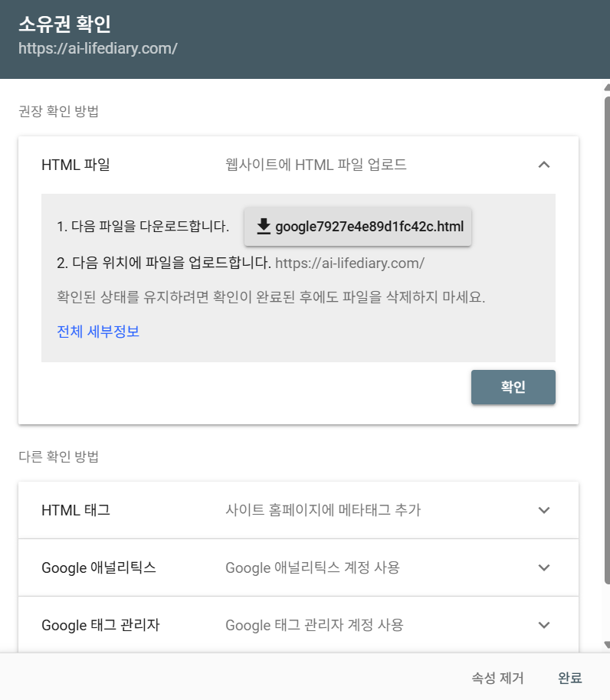Click the 확인 verify button

click(x=513, y=387)
